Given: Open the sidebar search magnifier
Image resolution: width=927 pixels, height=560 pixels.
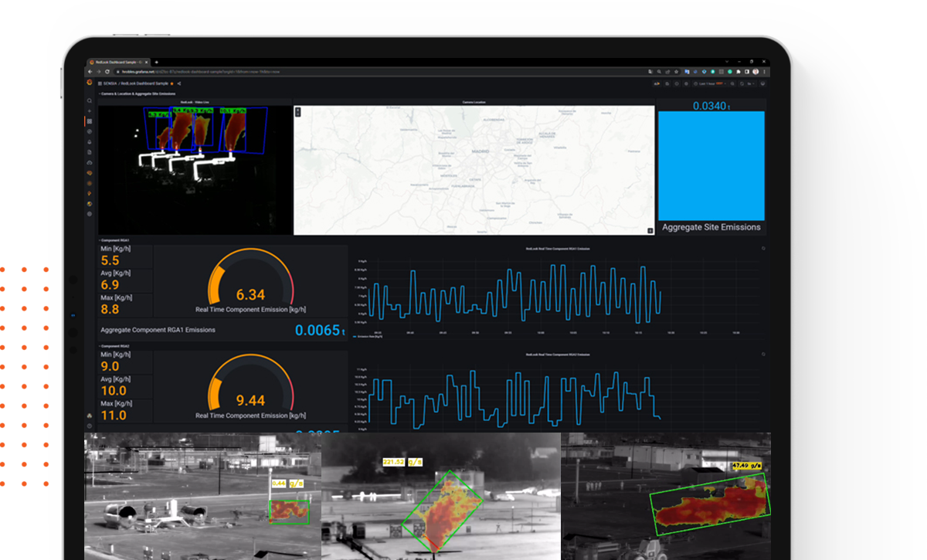Looking at the screenshot, I should [90, 101].
